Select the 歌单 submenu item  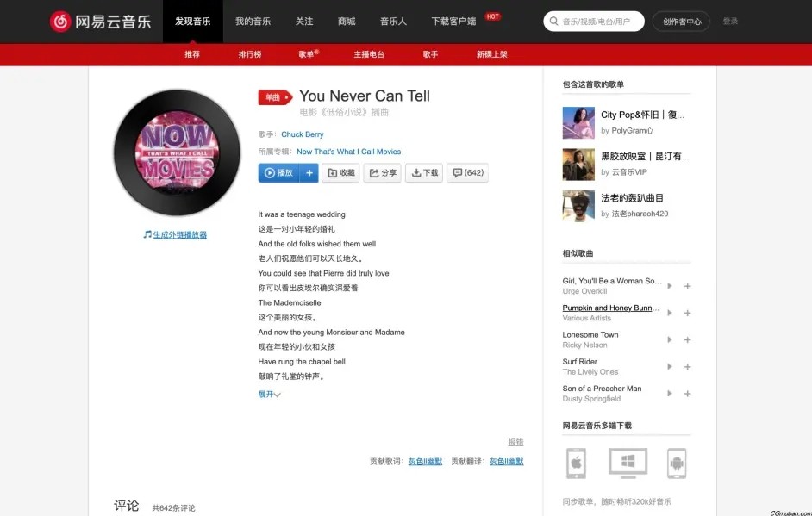308,53
